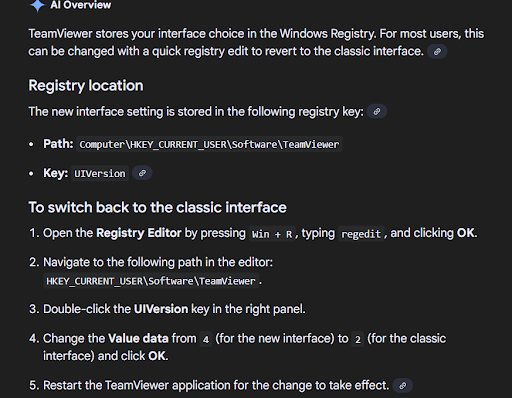Screen dimensions: 512x398
Task: Select the Computer\HKEY_CURRENT_USER\Software\TeamViewer path code
Action: 209,144
